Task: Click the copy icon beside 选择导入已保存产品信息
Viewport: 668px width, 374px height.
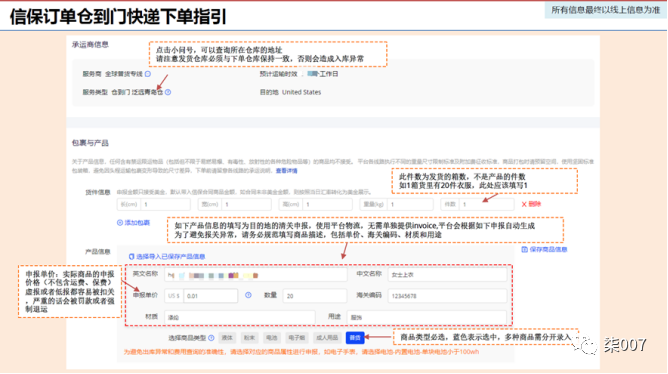Action: pos(131,256)
